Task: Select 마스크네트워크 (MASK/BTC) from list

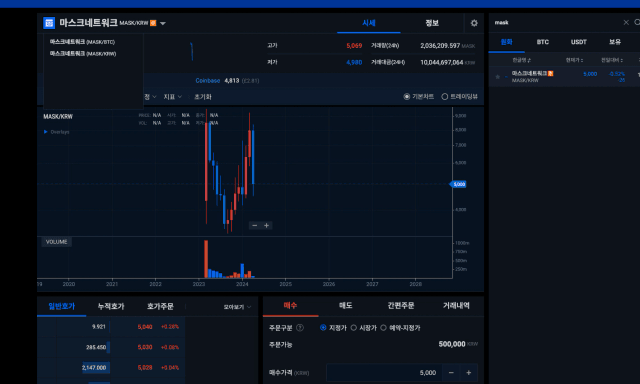Action: tap(82, 42)
